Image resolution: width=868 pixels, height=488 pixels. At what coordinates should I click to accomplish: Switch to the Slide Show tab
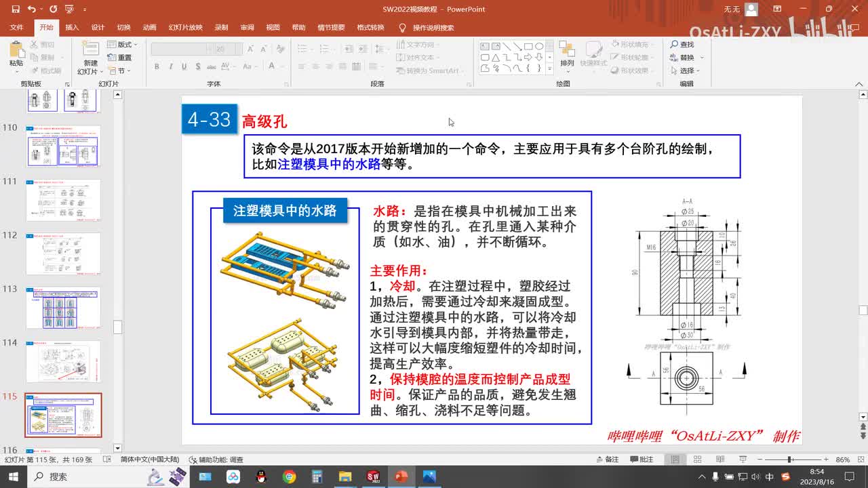[x=186, y=28]
